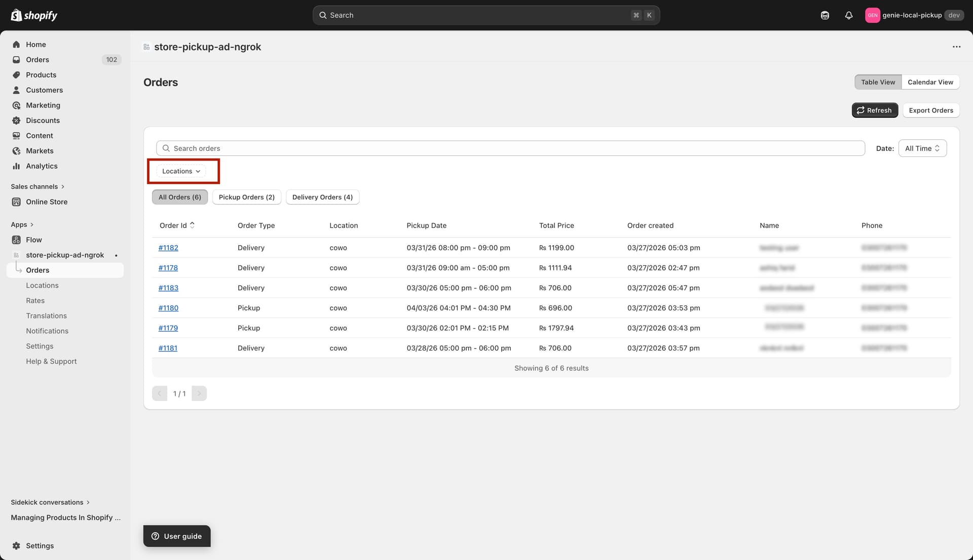Image resolution: width=973 pixels, height=560 pixels.
Task: Go to Marketing section
Action: pos(43,105)
